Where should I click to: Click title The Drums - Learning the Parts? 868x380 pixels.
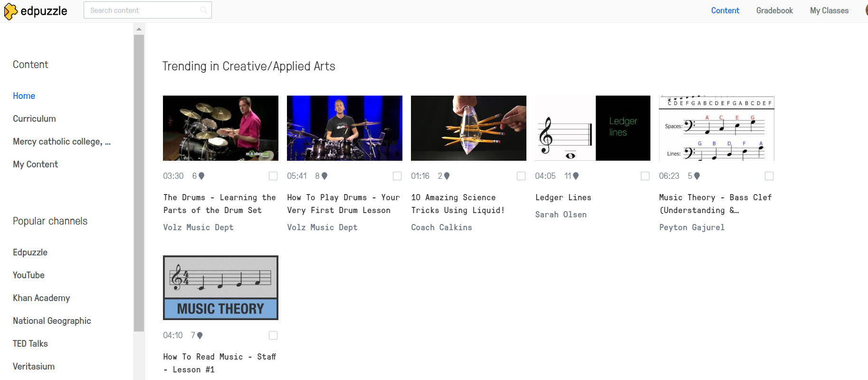(x=219, y=204)
